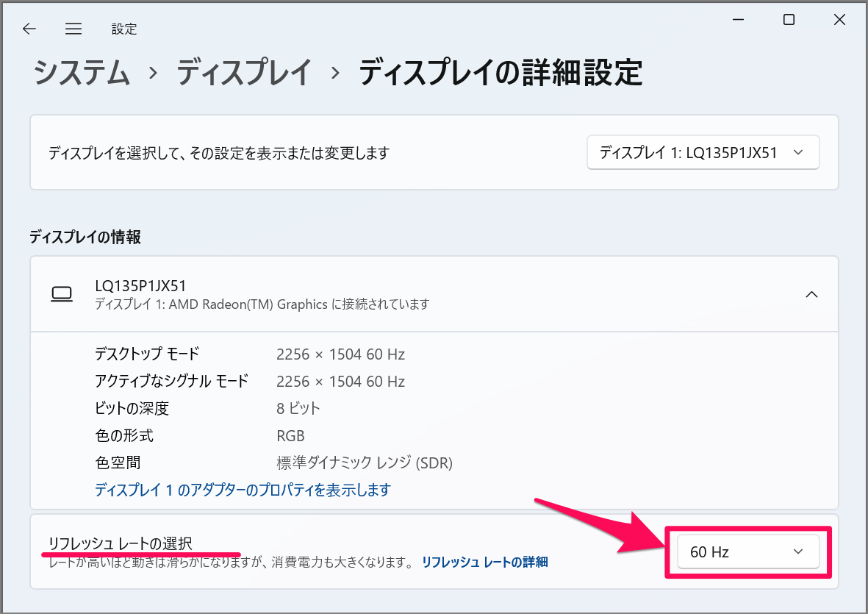Viewport: 868px width, 614px height.
Task: Click the back arrow to navigate back
Action: click(x=29, y=29)
